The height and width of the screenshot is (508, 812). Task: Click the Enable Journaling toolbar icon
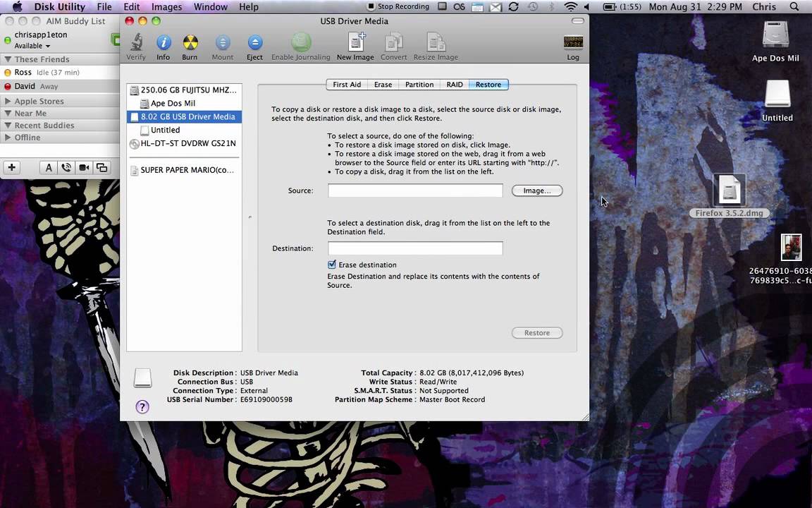pyautogui.click(x=301, y=47)
